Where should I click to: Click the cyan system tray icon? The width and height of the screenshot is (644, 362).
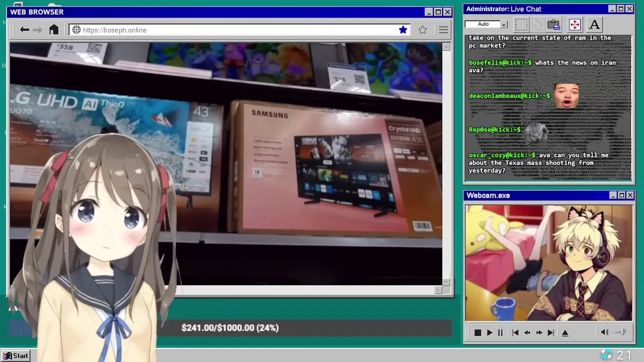coord(607,355)
